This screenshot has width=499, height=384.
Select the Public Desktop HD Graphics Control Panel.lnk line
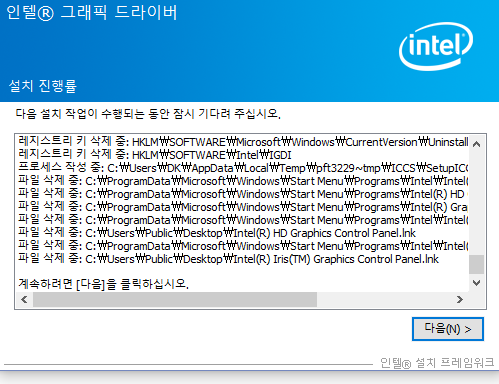click(x=217, y=233)
